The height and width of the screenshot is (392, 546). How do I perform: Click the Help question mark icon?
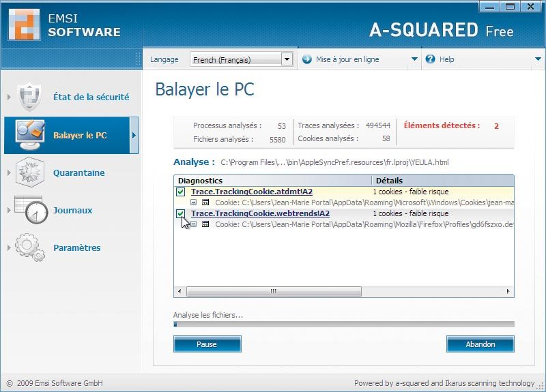click(x=431, y=59)
